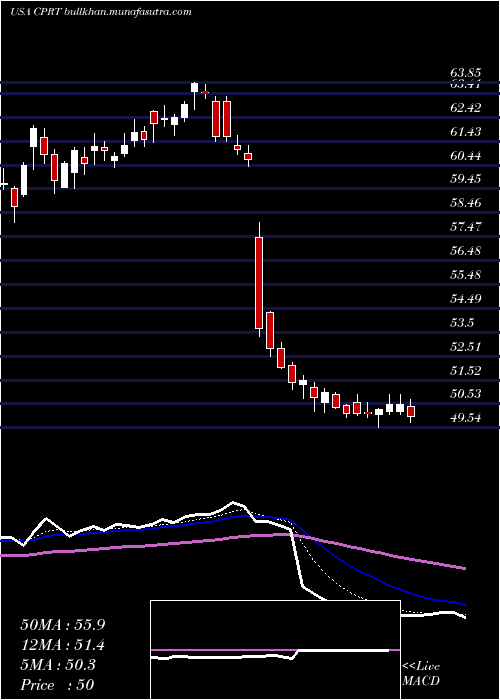Click the large red gap-down candlestick
The width and height of the screenshot is (500, 700).
[x=259, y=283]
